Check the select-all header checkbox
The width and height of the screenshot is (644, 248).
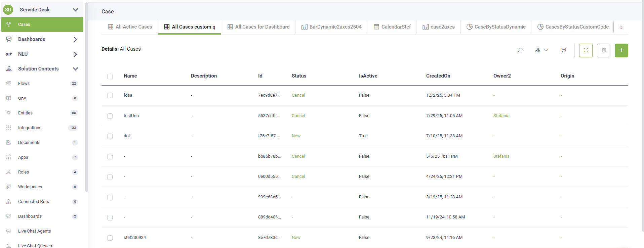point(110,77)
